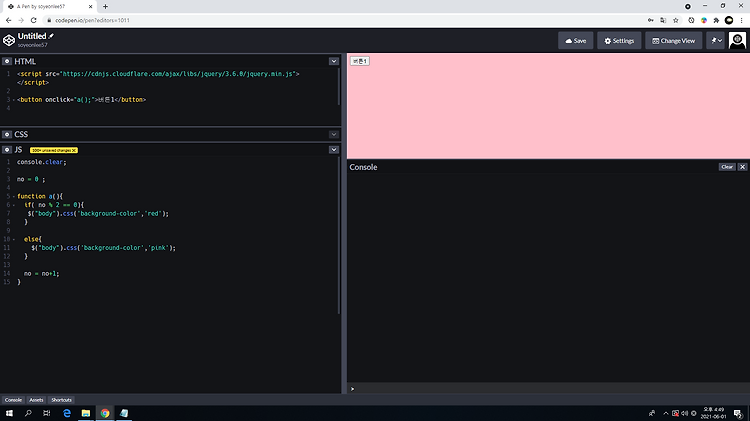Open the CodePen logo home link
Screen dimensions: 750x421
click(x=9, y=41)
